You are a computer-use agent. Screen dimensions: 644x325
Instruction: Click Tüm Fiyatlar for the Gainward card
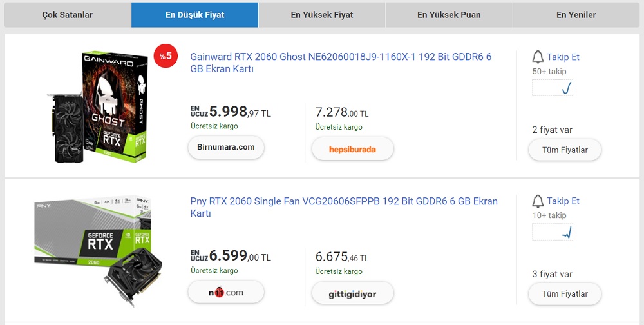(x=565, y=150)
